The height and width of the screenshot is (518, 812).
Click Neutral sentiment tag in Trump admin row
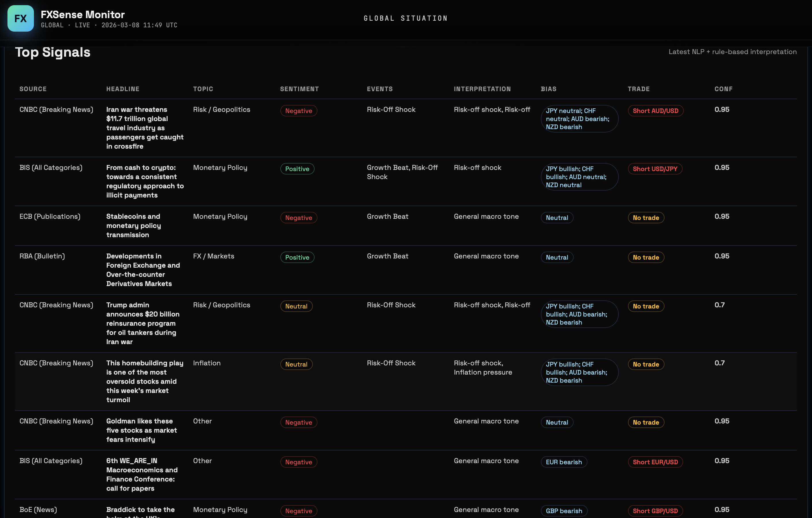click(296, 306)
